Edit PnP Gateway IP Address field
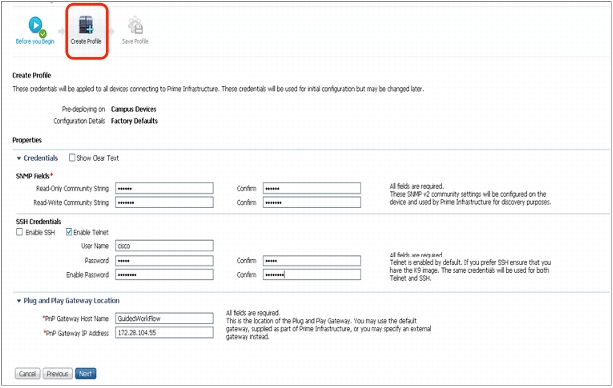 (164, 332)
